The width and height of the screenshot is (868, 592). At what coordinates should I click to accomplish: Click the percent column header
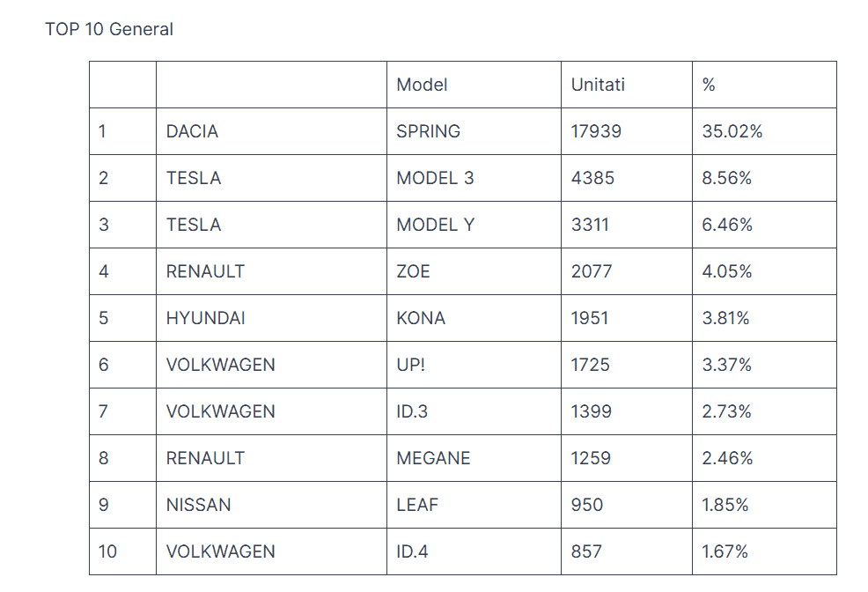coord(764,85)
